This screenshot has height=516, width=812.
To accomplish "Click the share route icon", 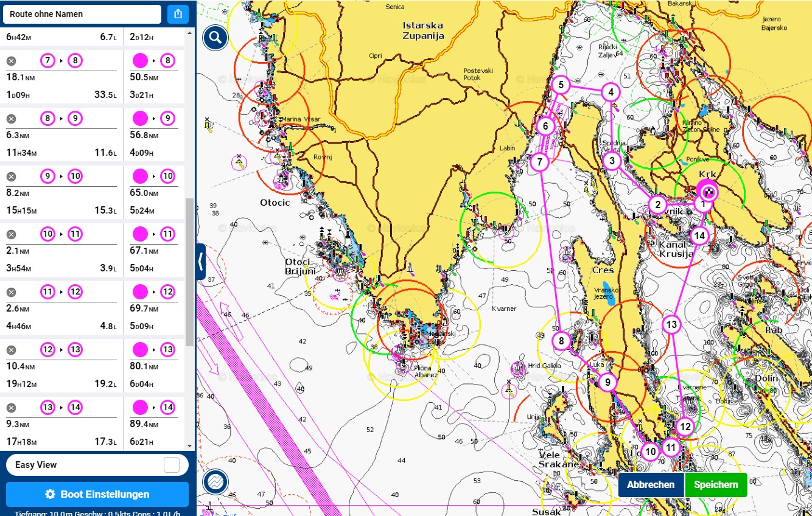I will 178,14.
